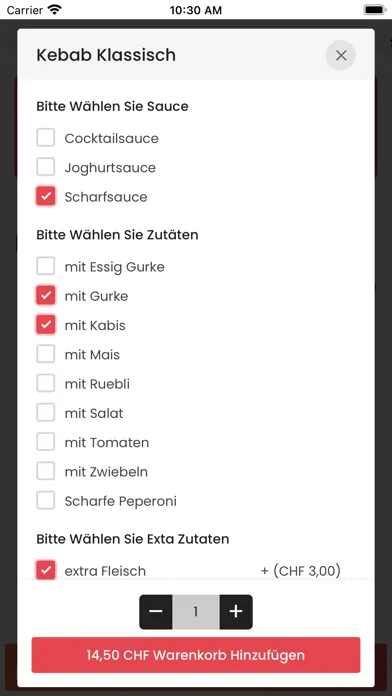Click the quantity field showing 1
This screenshot has height=696, width=392.
pyautogui.click(x=196, y=612)
